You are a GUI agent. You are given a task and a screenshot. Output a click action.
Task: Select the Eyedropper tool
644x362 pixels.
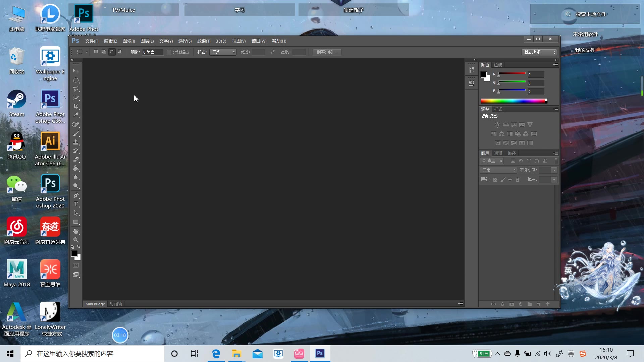(76, 115)
